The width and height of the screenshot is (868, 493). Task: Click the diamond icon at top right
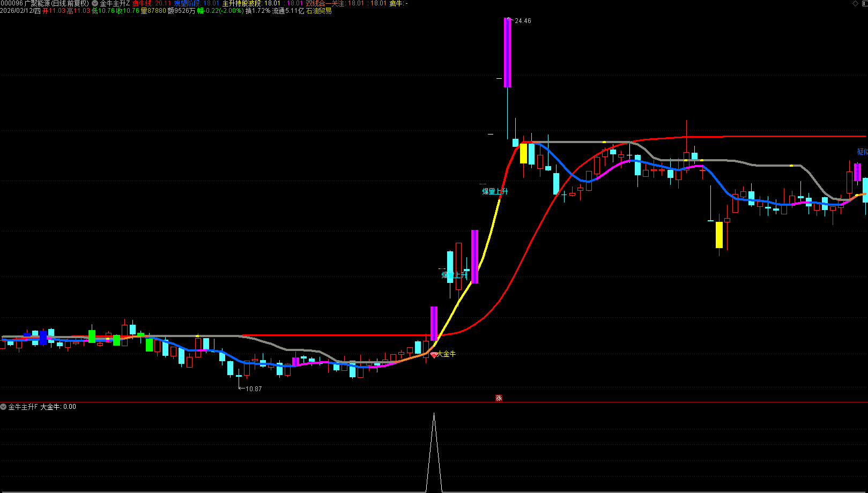(x=855, y=3)
